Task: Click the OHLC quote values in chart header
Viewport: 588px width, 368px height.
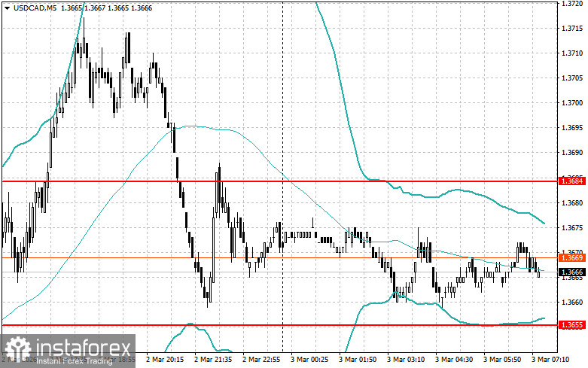Action: pyautogui.click(x=106, y=8)
